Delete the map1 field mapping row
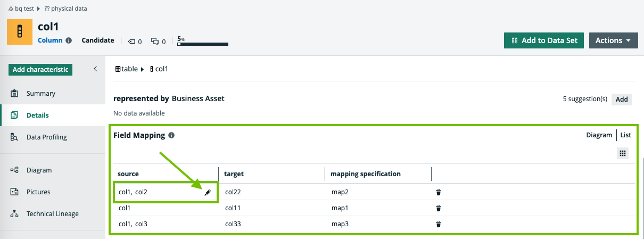644x239 pixels. coord(439,208)
